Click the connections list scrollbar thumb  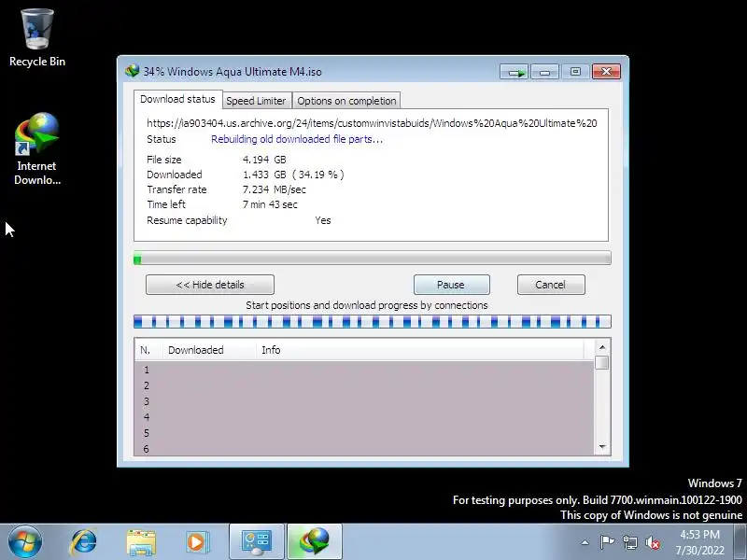[602, 362]
